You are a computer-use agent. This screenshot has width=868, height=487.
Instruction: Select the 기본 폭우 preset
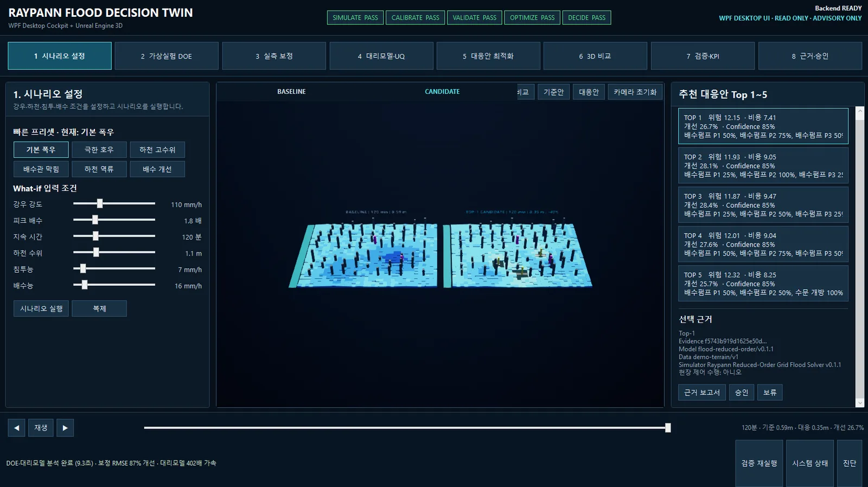coord(41,150)
